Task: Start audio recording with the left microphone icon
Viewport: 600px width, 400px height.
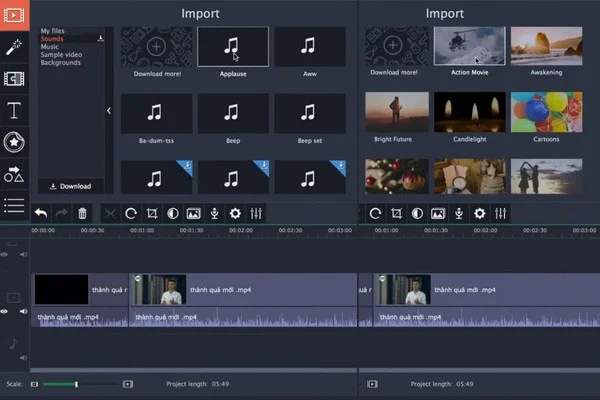Action: point(215,213)
